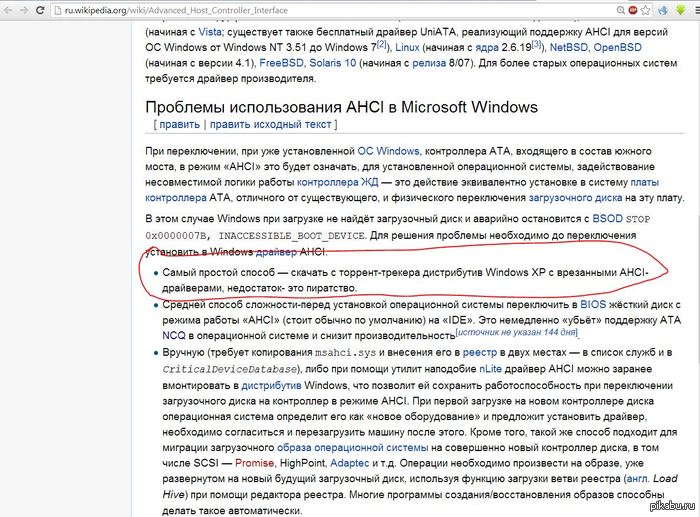Click the UniATA driver name text
700x517 pixels.
pyautogui.click(x=438, y=32)
